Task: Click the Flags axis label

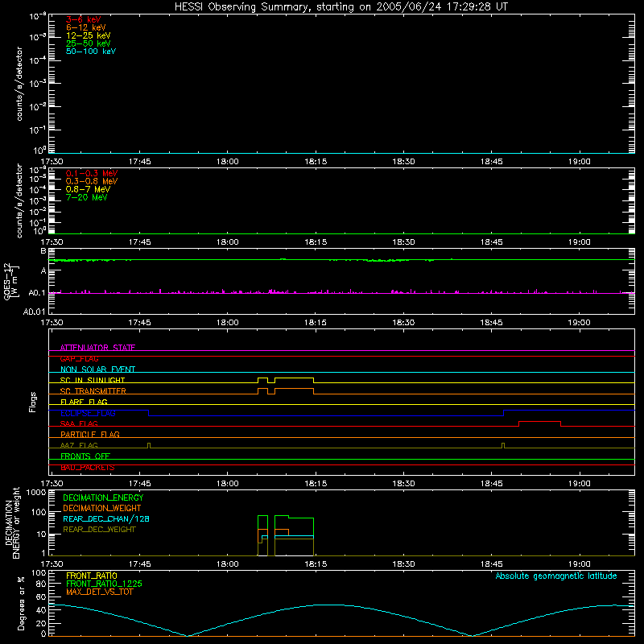Action: click(x=33, y=402)
